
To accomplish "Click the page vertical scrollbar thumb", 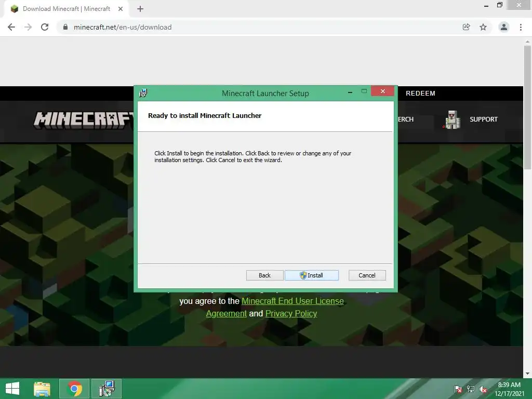I will click(527, 107).
